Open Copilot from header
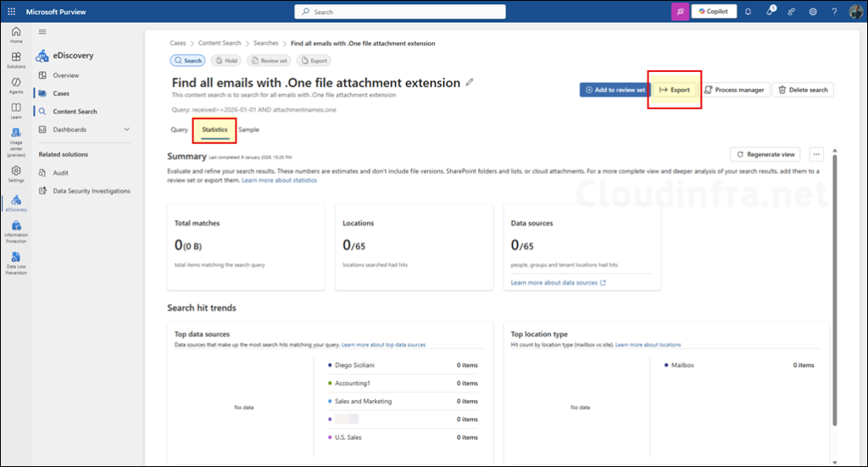Viewport: 868px width, 467px height. coord(714,12)
